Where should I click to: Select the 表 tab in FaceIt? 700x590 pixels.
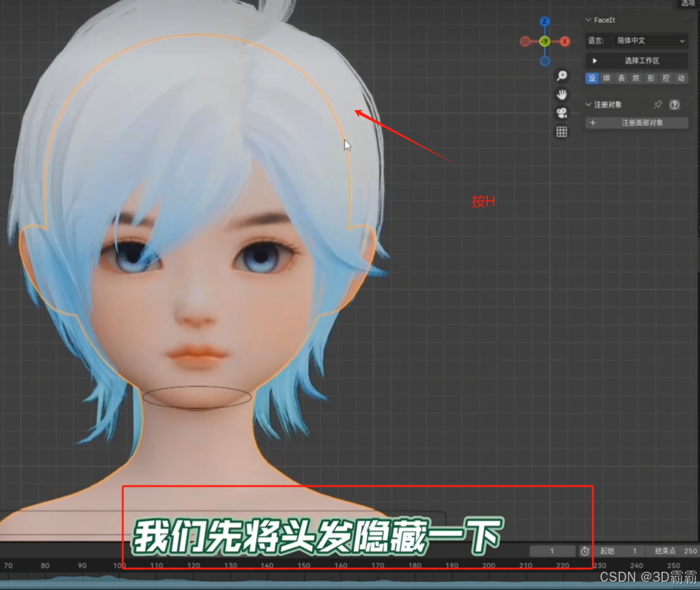click(x=621, y=79)
